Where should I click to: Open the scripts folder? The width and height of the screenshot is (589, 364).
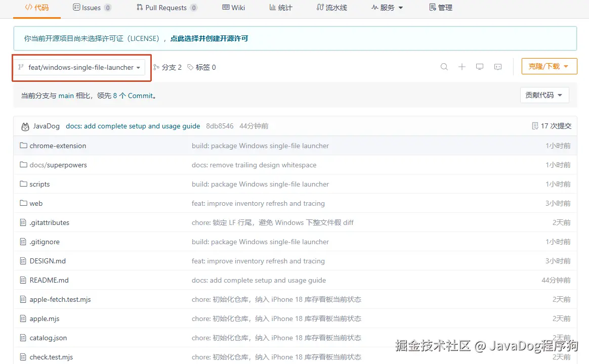pyautogui.click(x=39, y=184)
